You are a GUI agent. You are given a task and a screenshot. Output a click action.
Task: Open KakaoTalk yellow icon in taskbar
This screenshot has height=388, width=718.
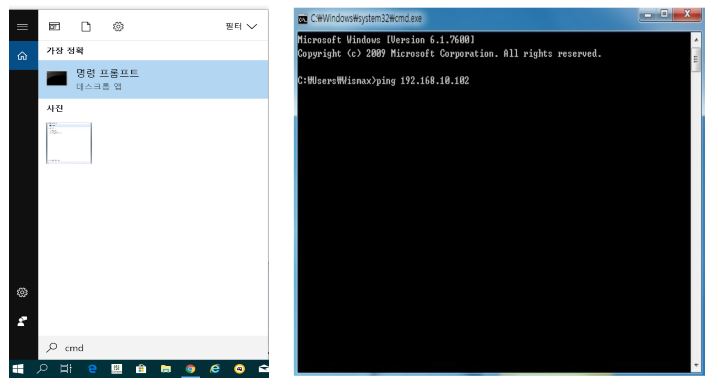click(x=239, y=368)
